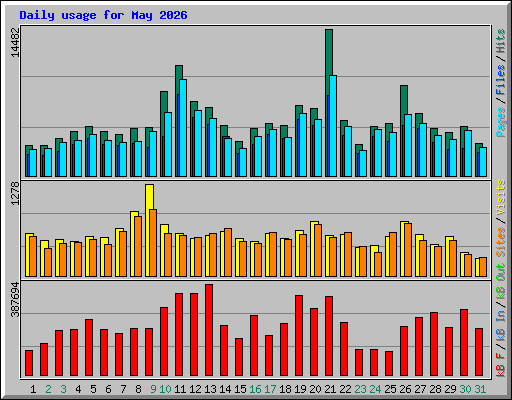Click day label 9 on the x-axis
This screenshot has height=400, width=512.
coord(153,389)
